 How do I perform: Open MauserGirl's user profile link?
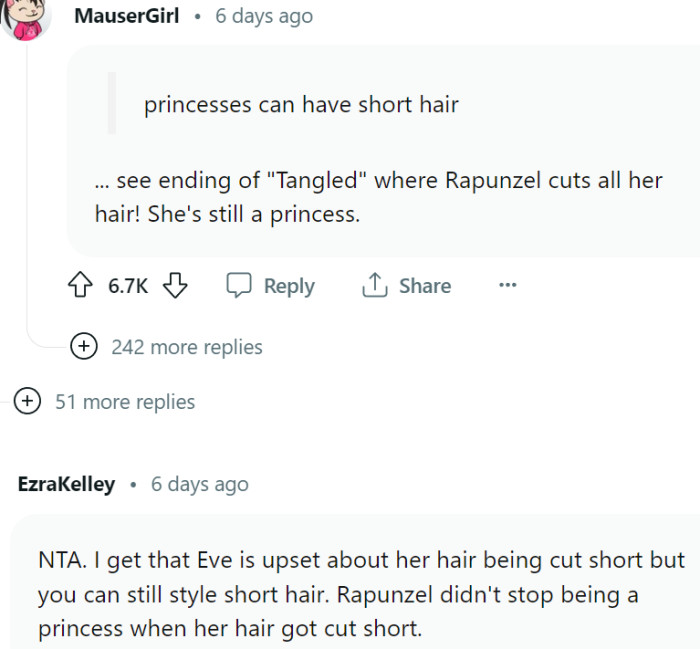pyautogui.click(x=127, y=16)
